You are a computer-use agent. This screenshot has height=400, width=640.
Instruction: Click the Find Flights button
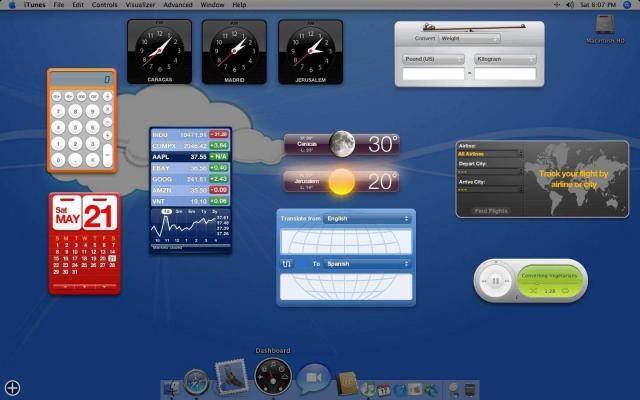[x=491, y=211]
